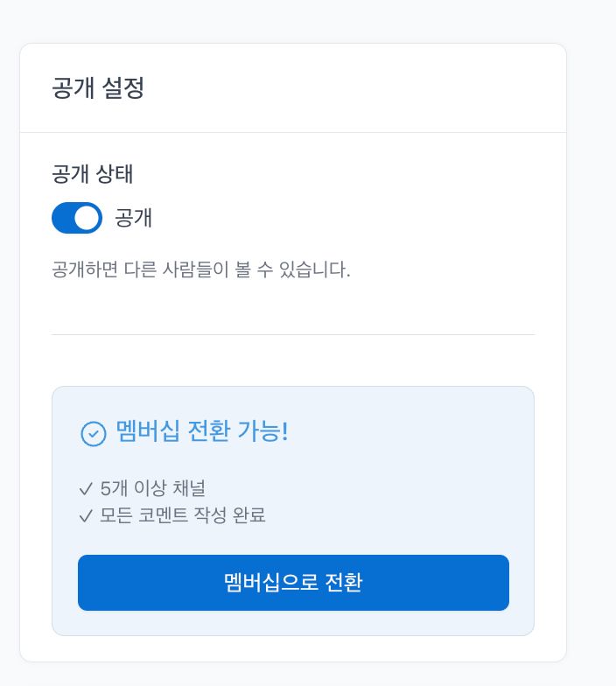The width and height of the screenshot is (616, 686).
Task: Click the 공개 설정 card title
Action: point(98,88)
